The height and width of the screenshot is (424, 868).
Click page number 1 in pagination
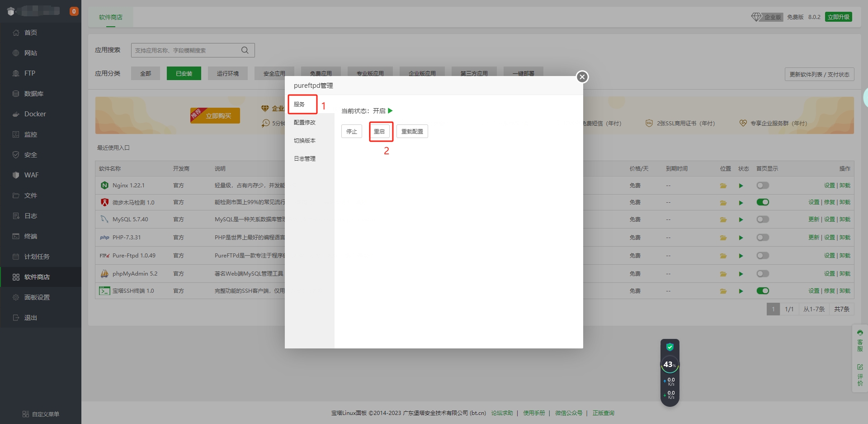point(773,309)
